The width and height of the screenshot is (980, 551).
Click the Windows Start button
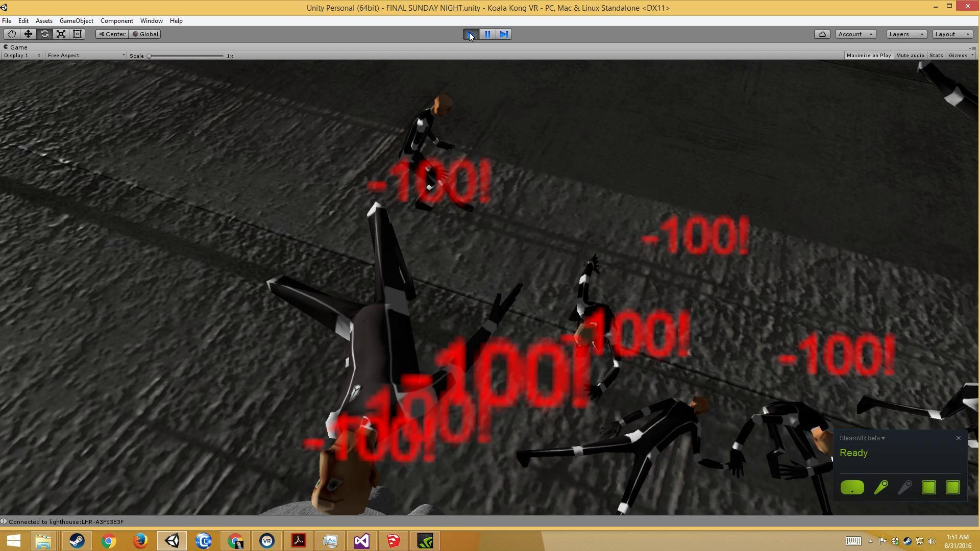14,541
